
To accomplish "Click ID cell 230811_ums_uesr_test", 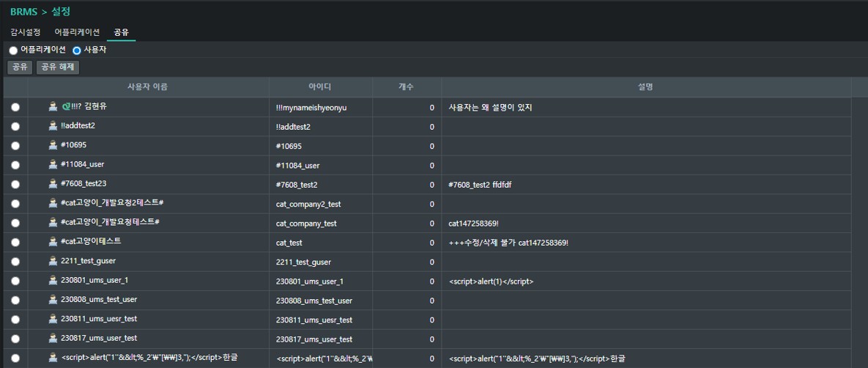I will coord(314,320).
